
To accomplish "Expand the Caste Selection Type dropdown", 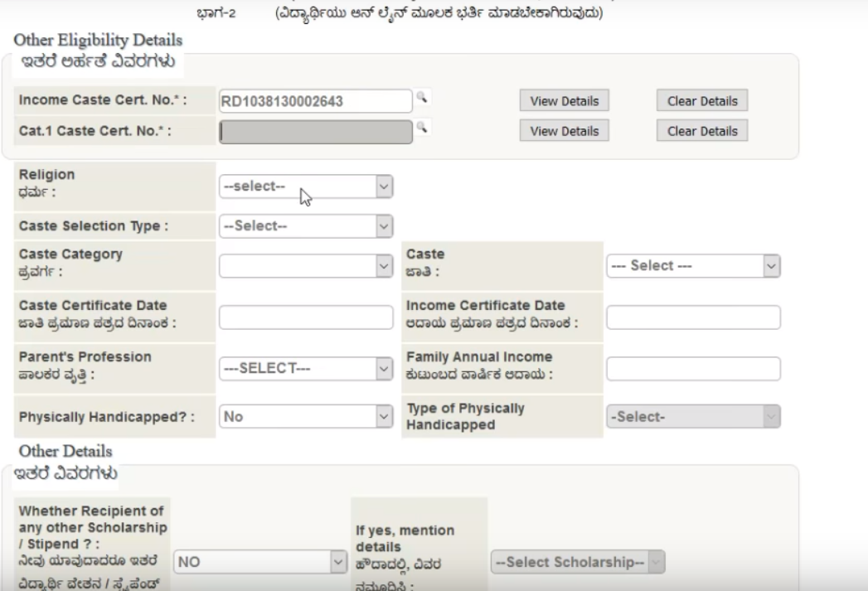I will point(305,225).
